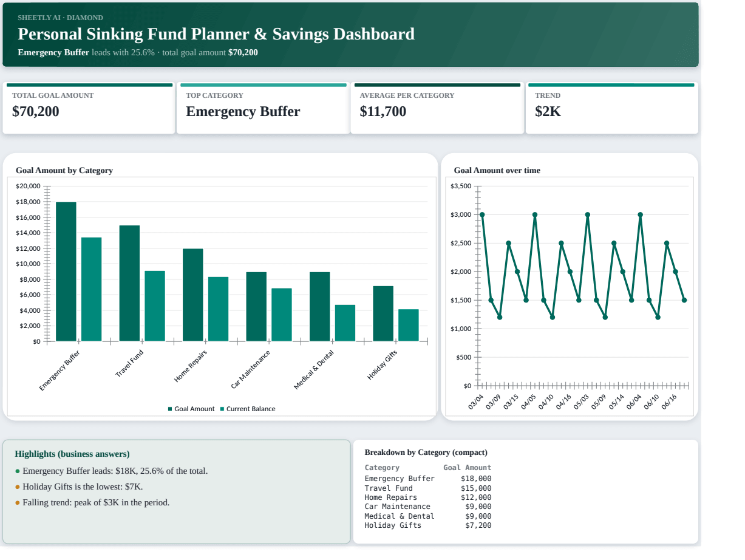Click the Goal Amount by Category chart title

(x=64, y=170)
